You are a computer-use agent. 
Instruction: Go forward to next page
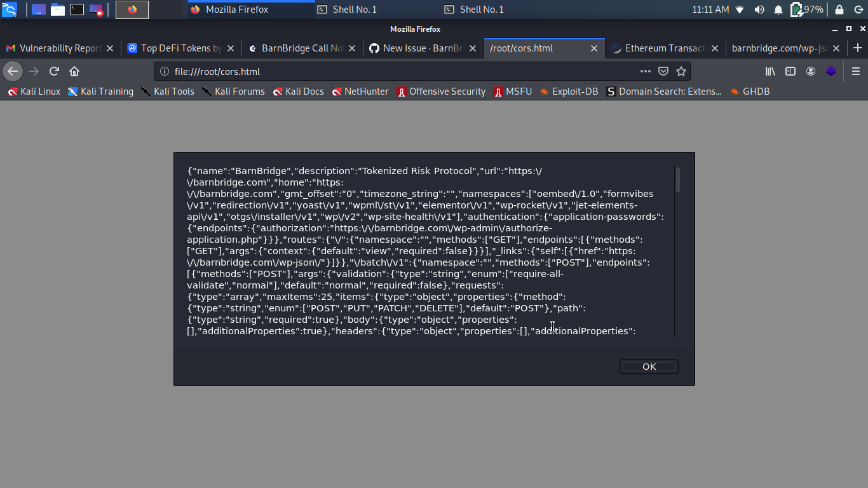[x=34, y=71]
